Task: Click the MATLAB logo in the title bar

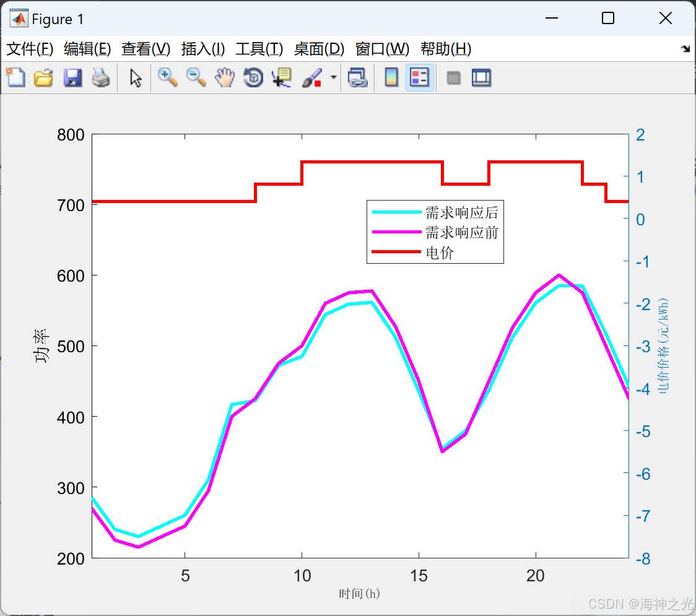Action: (19, 19)
